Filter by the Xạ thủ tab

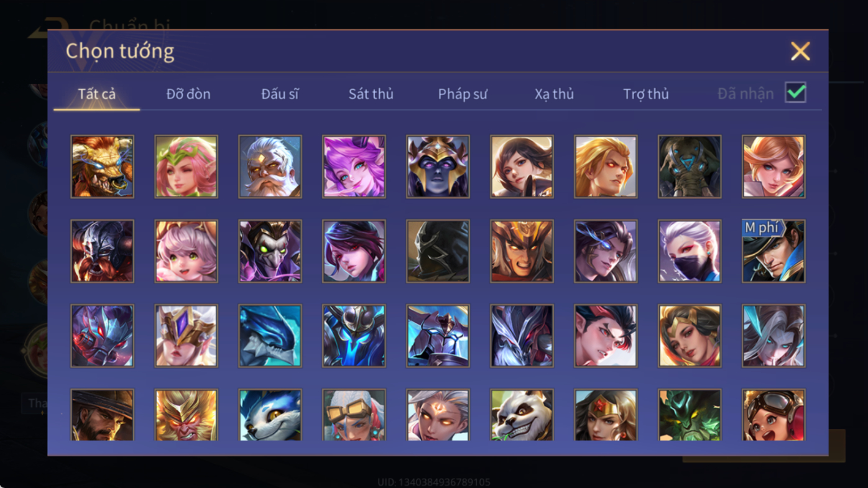pos(554,94)
